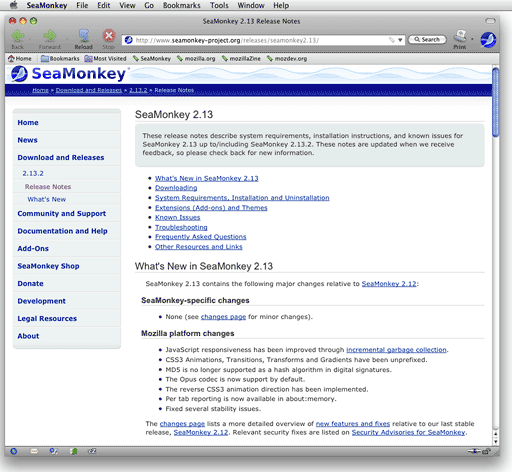This screenshot has width=512, height=472.
Task: Open Security Advisories for SeaMonkey link
Action: (408, 432)
